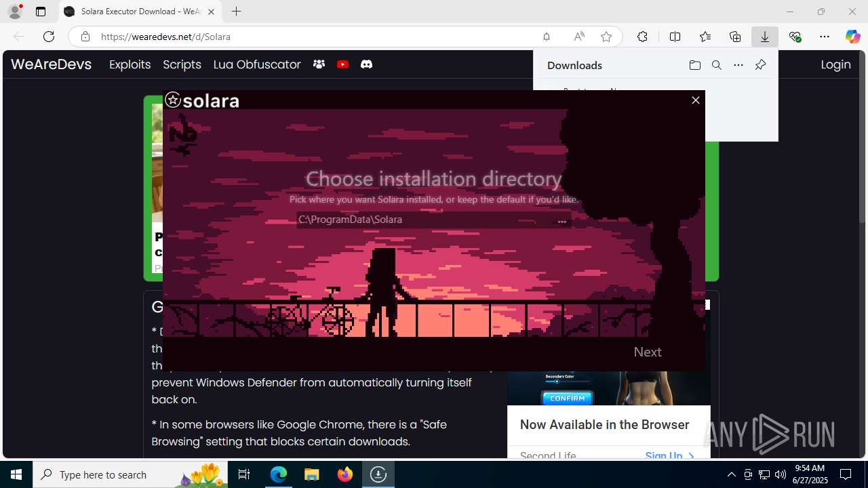This screenshot has height=488, width=868.
Task: Toggle Split screen icon in Edge
Action: (x=675, y=37)
